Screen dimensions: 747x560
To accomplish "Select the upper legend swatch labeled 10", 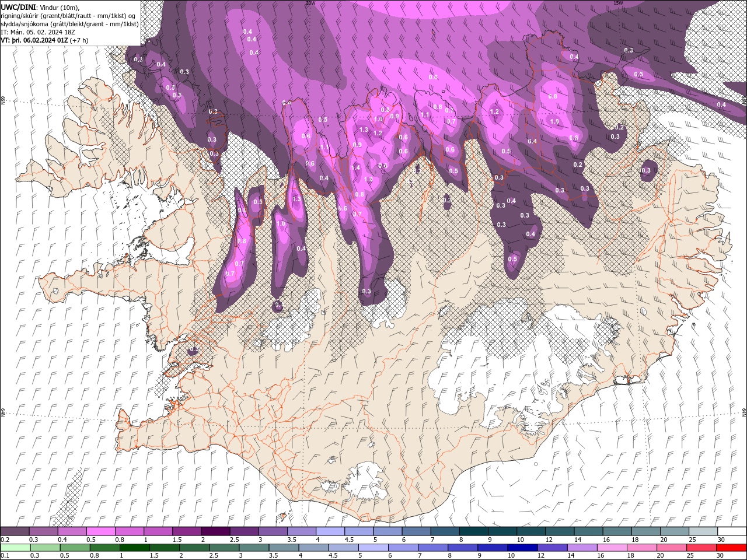I will (x=530, y=531).
